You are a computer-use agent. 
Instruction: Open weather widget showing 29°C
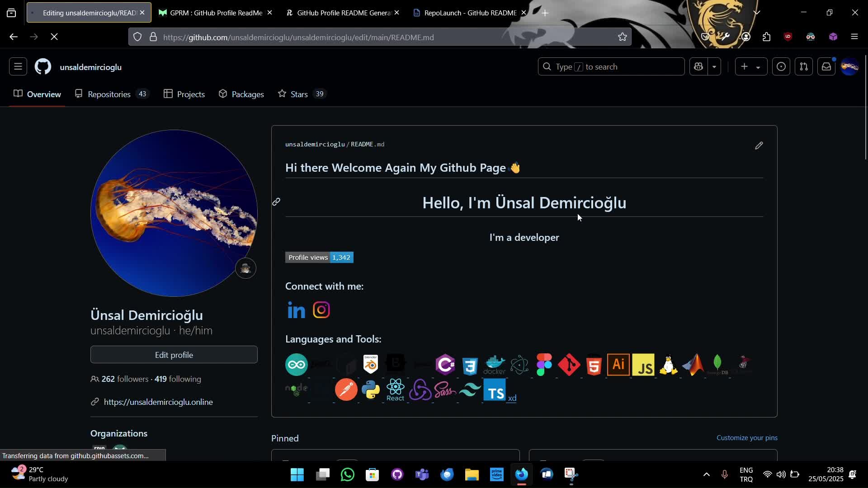coord(40,474)
